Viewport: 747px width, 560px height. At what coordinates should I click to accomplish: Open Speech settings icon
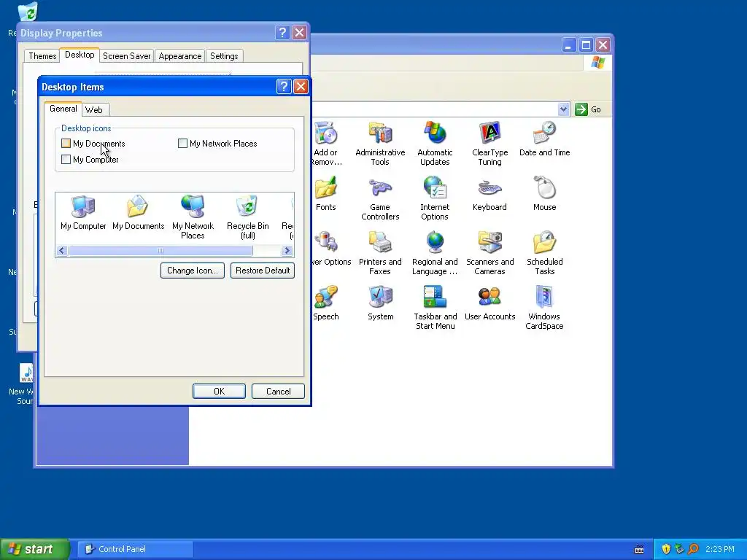pyautogui.click(x=326, y=303)
